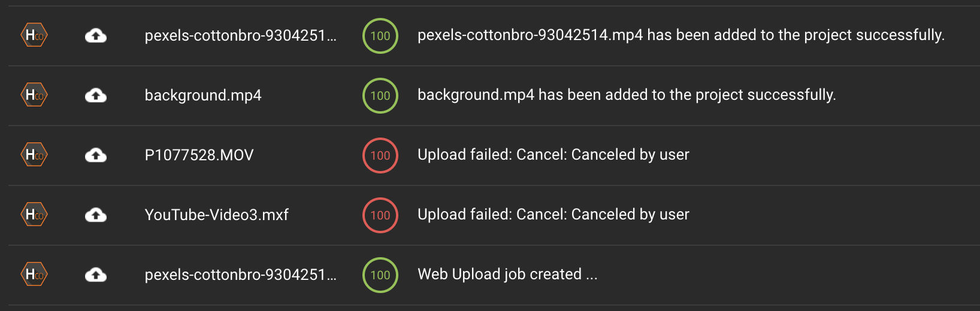Click the green 100 progress circle for background.mp4
Image resolution: width=980 pixels, height=311 pixels.
coord(380,95)
